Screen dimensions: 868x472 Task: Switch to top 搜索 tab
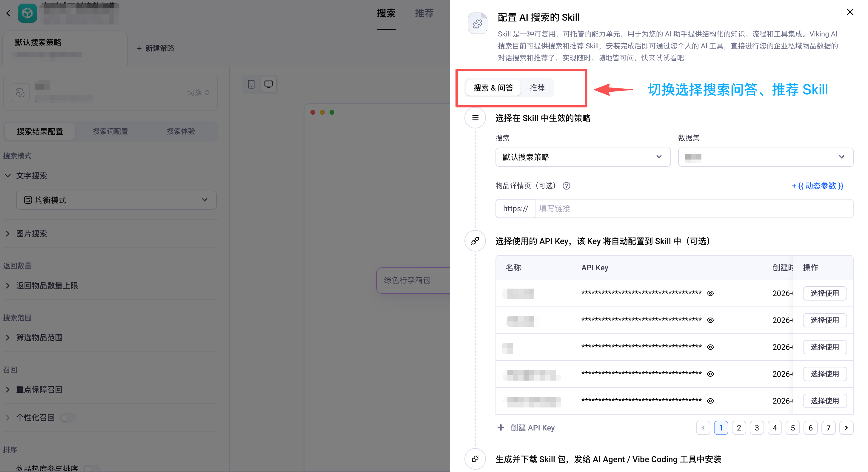386,13
